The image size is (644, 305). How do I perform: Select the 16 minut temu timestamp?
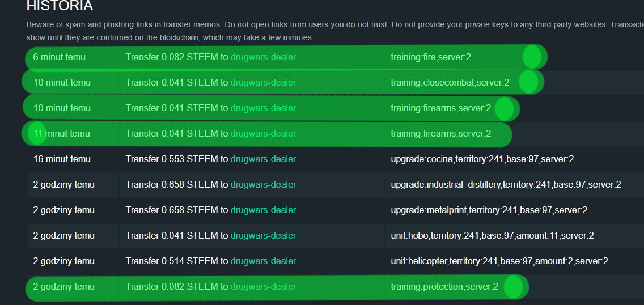click(x=62, y=159)
